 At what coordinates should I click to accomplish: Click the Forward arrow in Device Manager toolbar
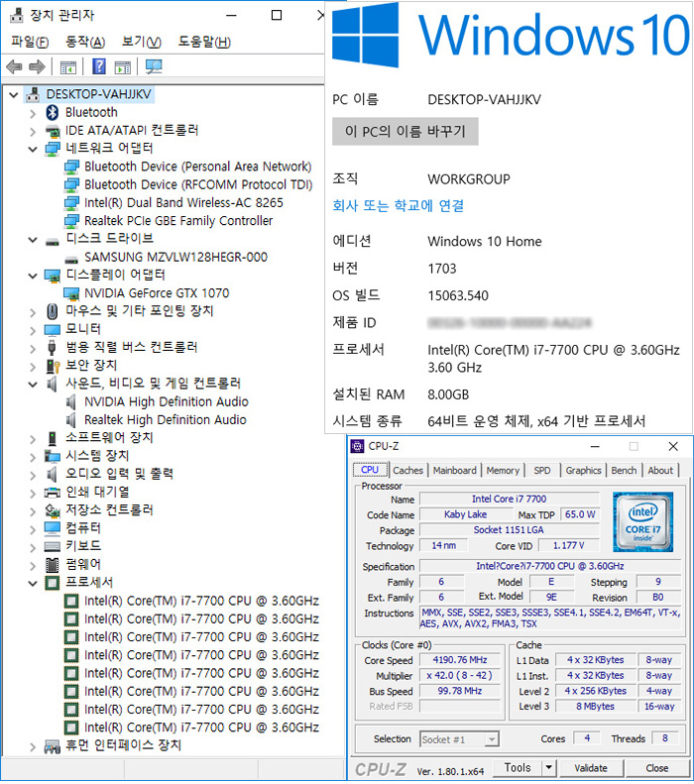tap(38, 66)
